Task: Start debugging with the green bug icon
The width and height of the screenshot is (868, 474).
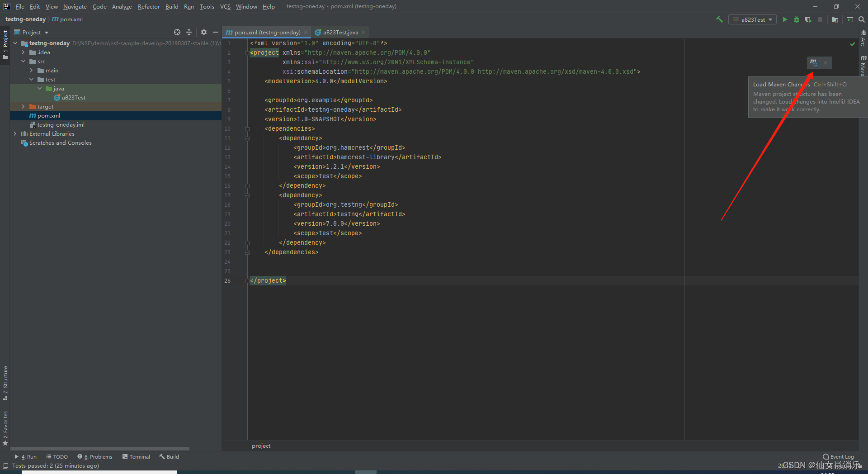Action: pos(797,19)
